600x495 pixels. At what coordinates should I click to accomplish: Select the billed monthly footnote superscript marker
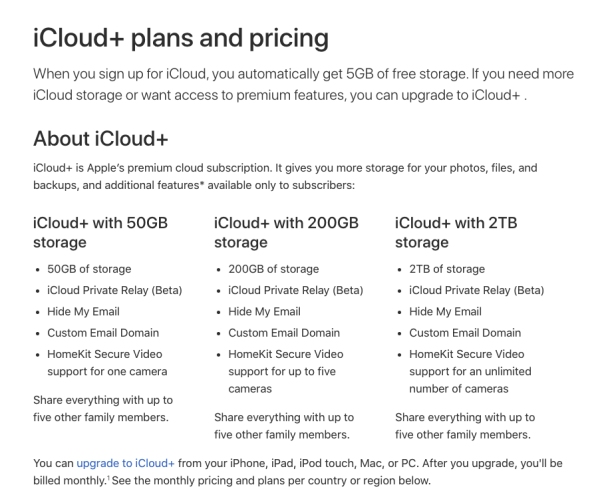click(x=109, y=477)
